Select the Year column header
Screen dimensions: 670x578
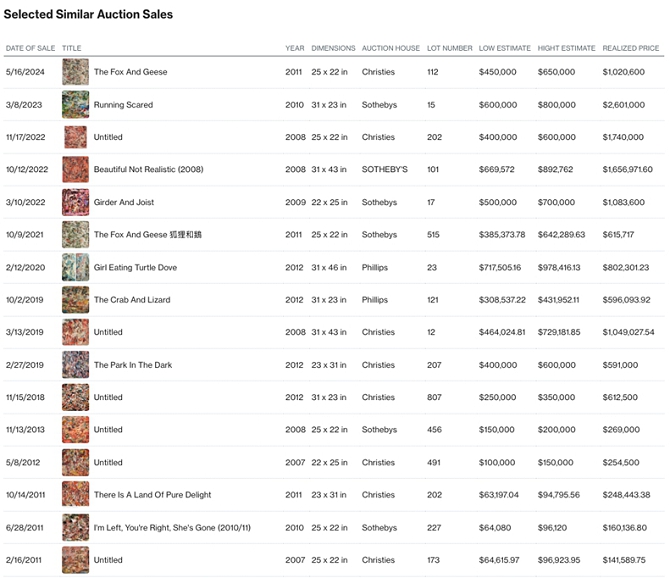point(294,48)
